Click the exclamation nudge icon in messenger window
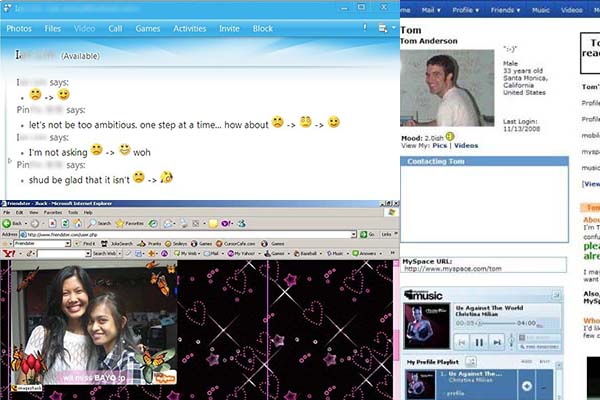 [365, 28]
